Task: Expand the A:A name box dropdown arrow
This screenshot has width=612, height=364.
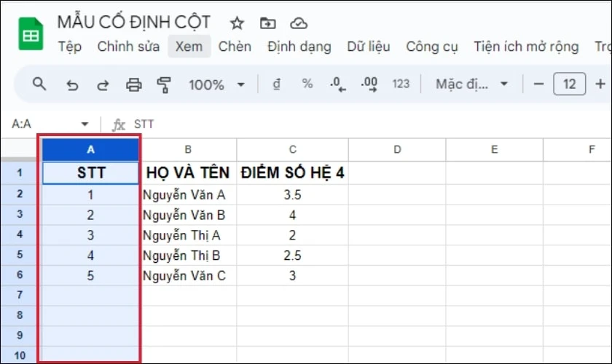Action: pyautogui.click(x=85, y=124)
